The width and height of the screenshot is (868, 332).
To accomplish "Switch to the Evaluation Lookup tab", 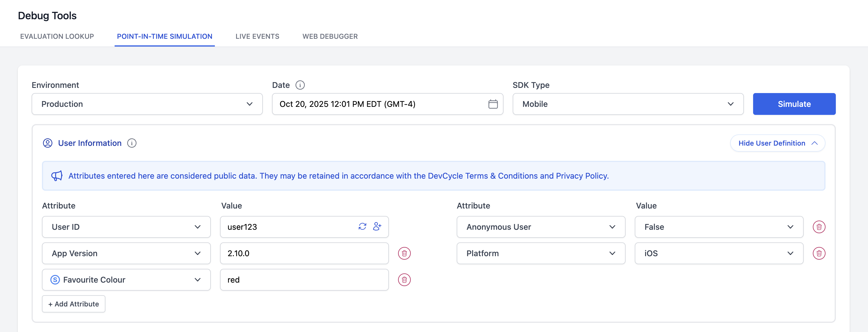I will 57,36.
